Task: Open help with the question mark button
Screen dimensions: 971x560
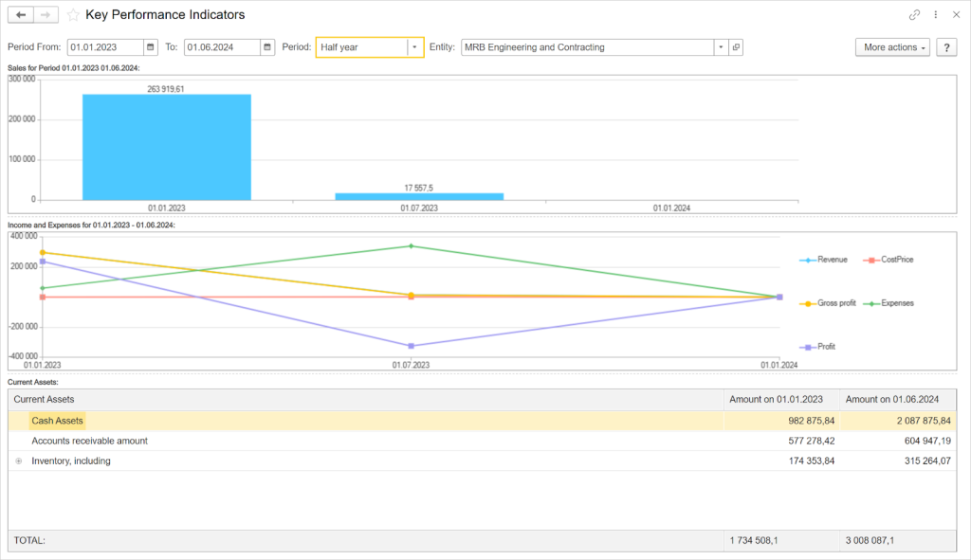Action: (x=946, y=47)
